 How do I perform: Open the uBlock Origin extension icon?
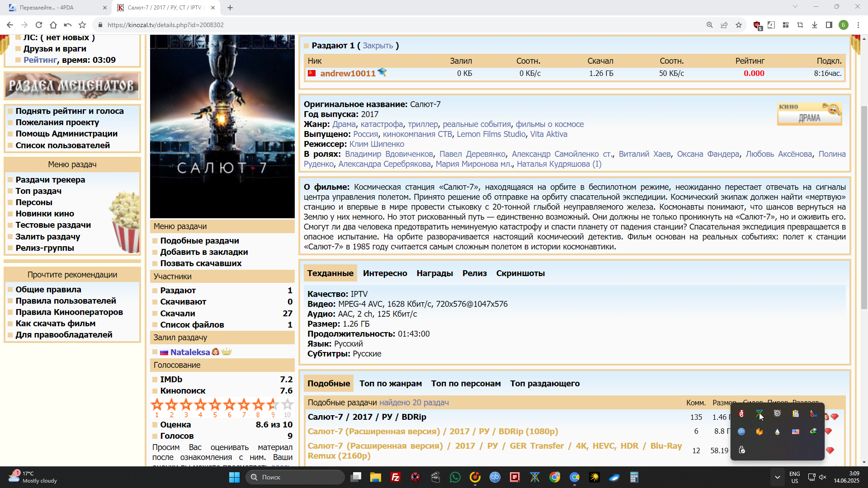pyautogui.click(x=757, y=25)
